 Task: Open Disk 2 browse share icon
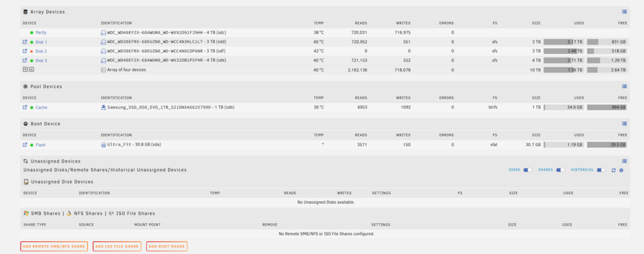pyautogui.click(x=24, y=51)
